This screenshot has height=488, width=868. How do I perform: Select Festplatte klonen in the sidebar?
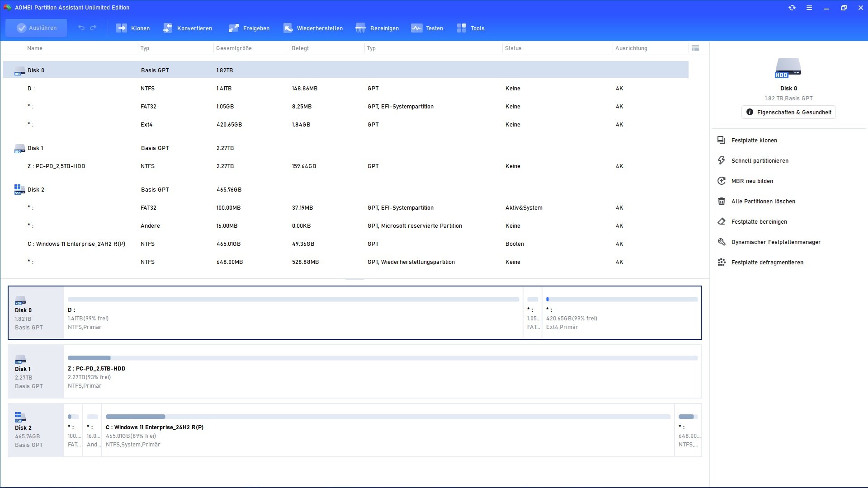click(x=754, y=141)
